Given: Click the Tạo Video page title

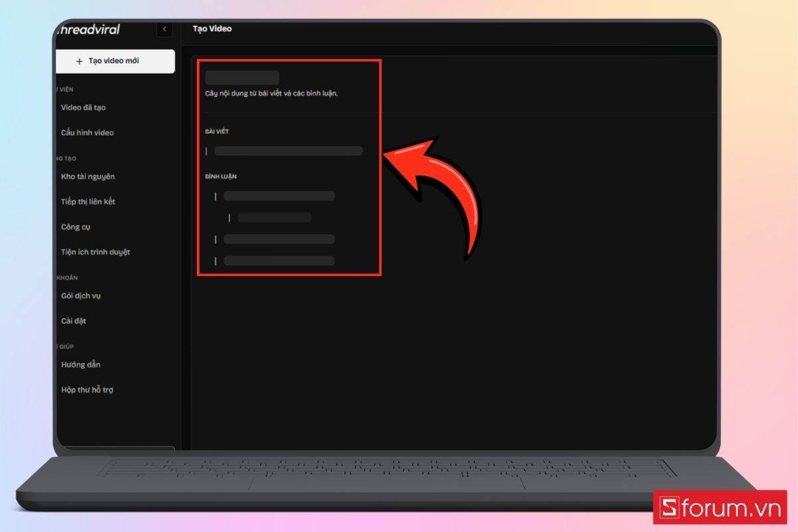Looking at the screenshot, I should 212,29.
